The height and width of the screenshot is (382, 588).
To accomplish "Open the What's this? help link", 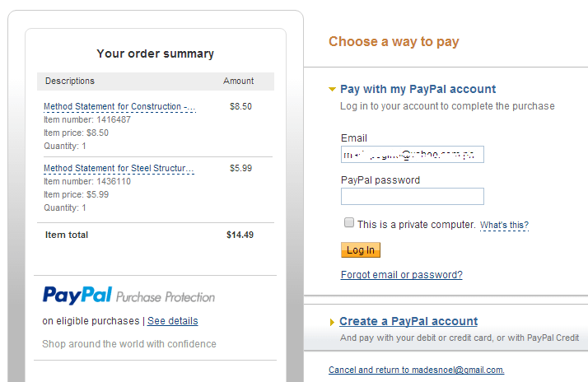I will (504, 225).
